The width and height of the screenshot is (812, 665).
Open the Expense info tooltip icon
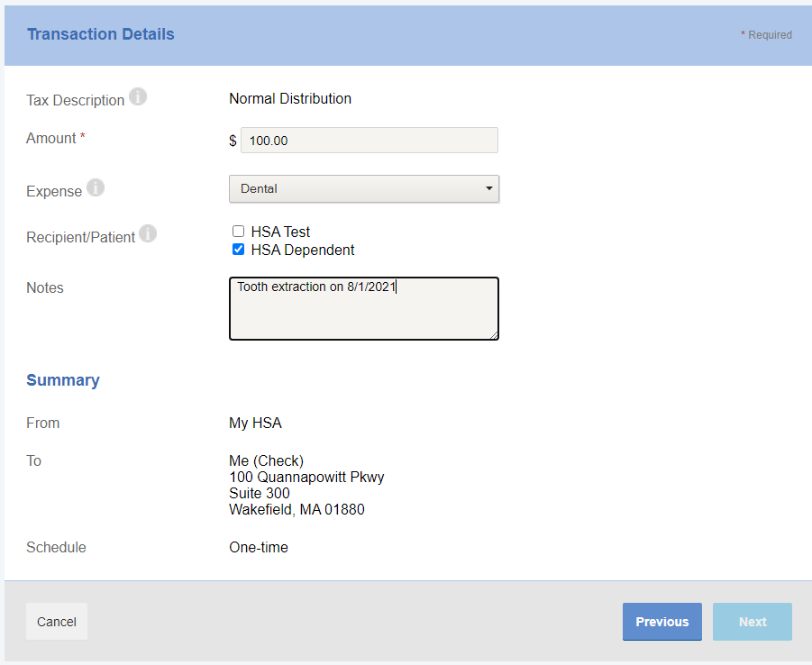click(96, 188)
